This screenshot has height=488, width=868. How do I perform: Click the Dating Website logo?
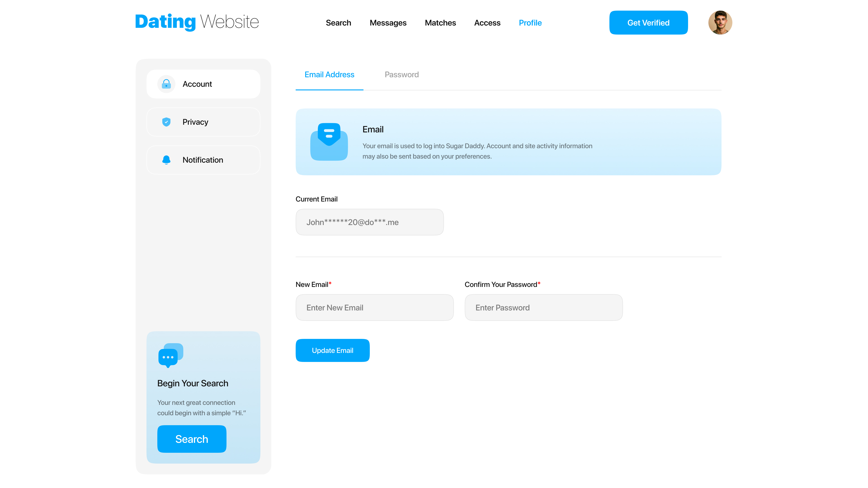[x=197, y=22]
